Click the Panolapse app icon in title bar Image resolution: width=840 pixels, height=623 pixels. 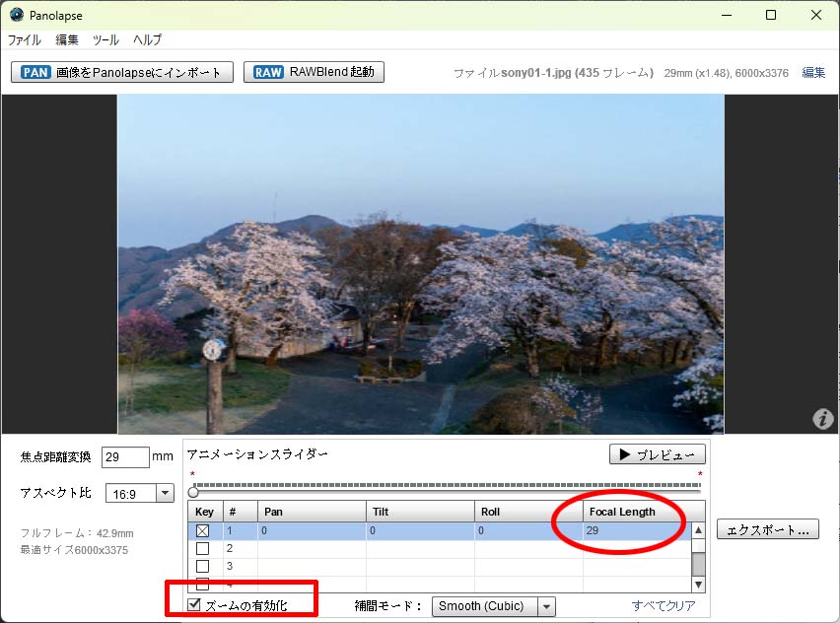(x=17, y=15)
